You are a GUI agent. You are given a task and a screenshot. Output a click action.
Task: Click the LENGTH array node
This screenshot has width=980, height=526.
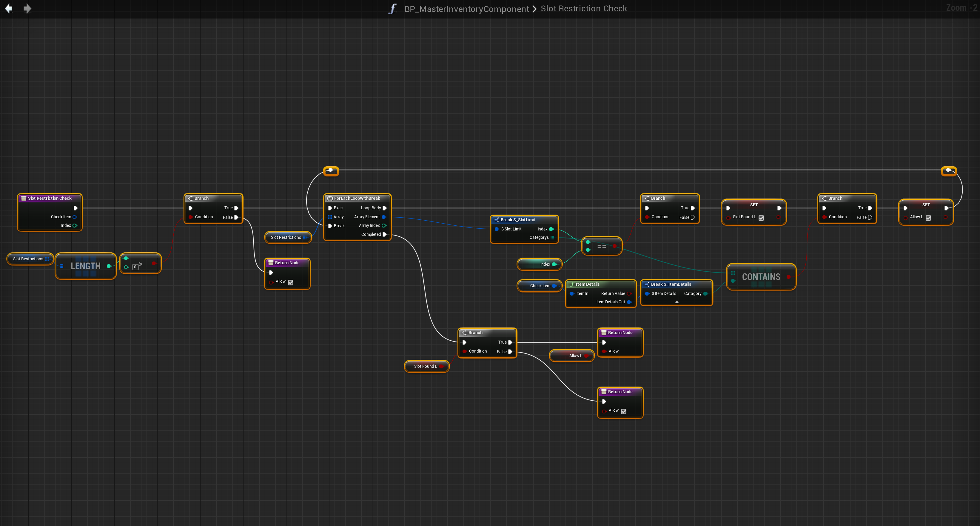pos(86,266)
